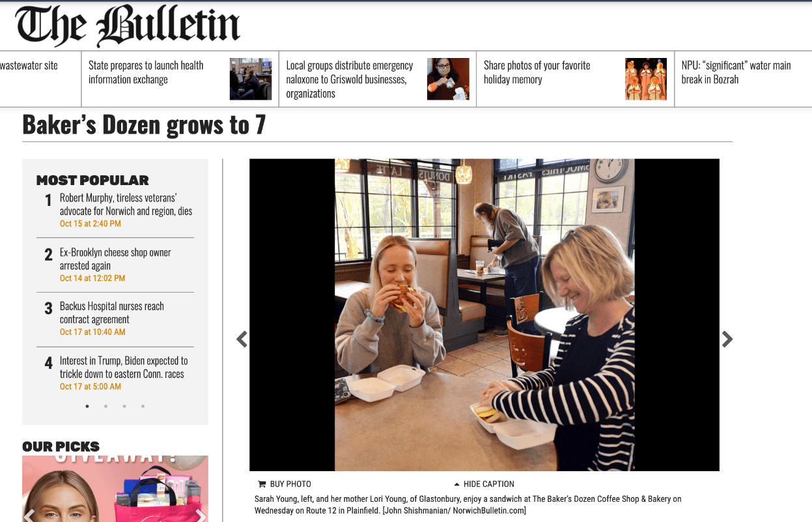
Task: Collapse caption using Hide Caption arrow
Action: point(456,484)
